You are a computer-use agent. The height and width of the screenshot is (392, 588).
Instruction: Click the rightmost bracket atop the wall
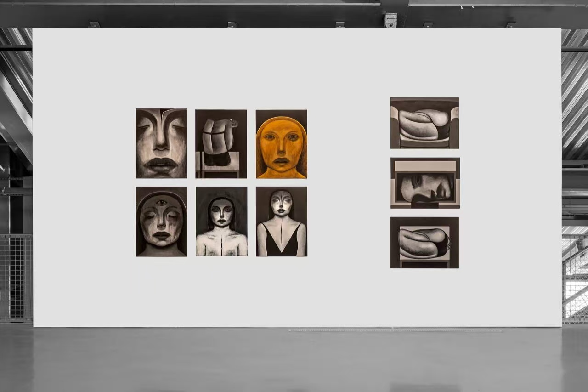512,25
